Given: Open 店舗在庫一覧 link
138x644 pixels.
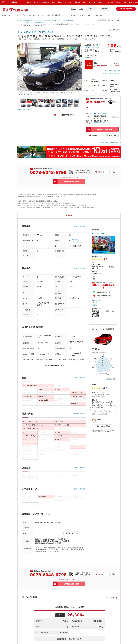Looking at the screenshot, I should pyautogui.click(x=96, y=300).
